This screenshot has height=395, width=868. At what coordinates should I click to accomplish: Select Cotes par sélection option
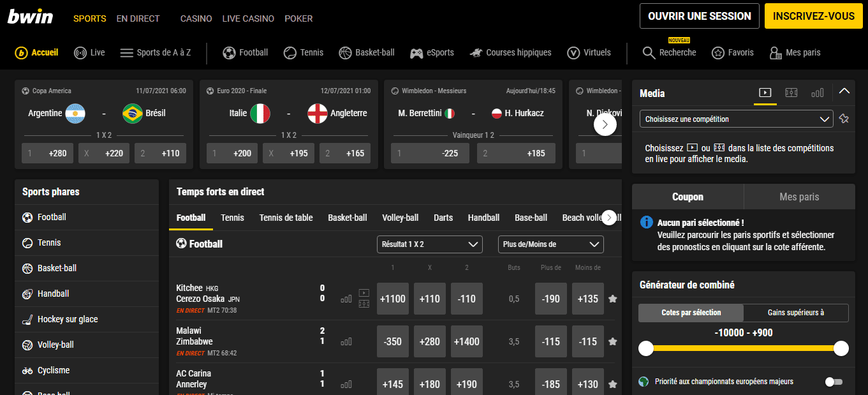[691, 313]
